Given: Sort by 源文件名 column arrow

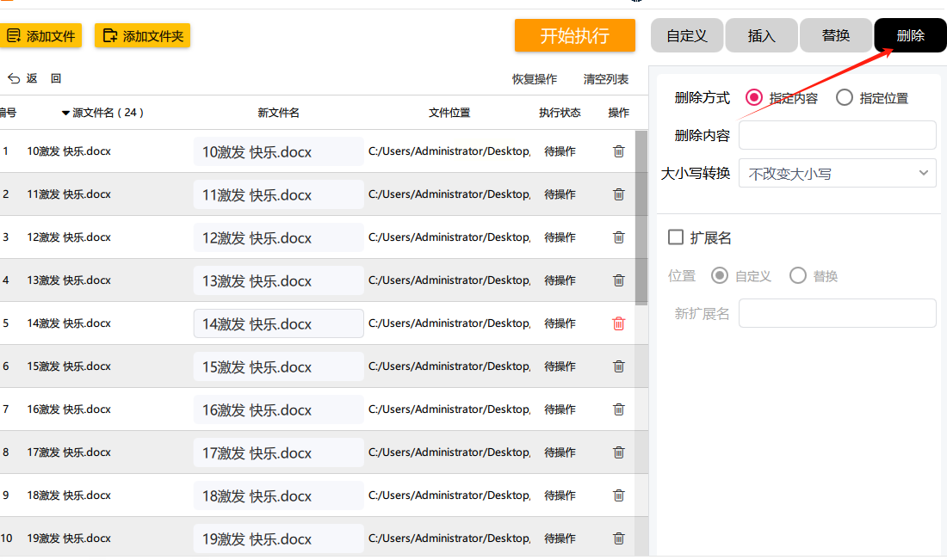Looking at the screenshot, I should pos(65,113).
